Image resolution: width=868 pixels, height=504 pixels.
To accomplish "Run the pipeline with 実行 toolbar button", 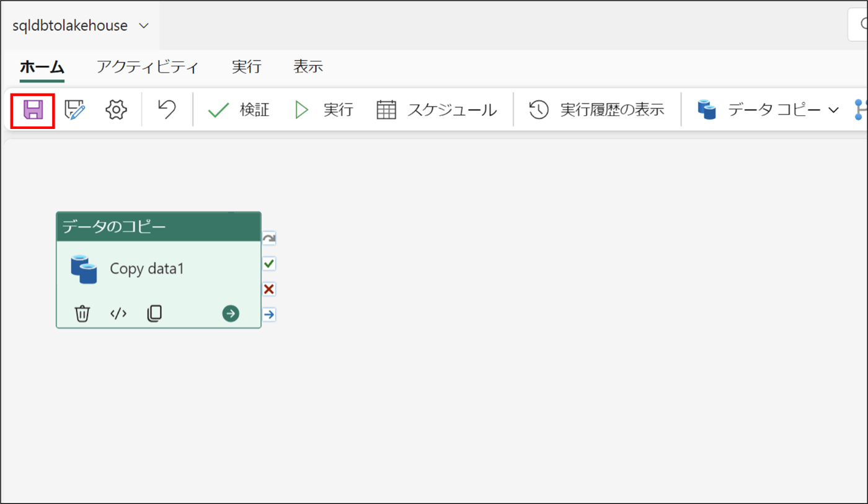I will click(323, 110).
